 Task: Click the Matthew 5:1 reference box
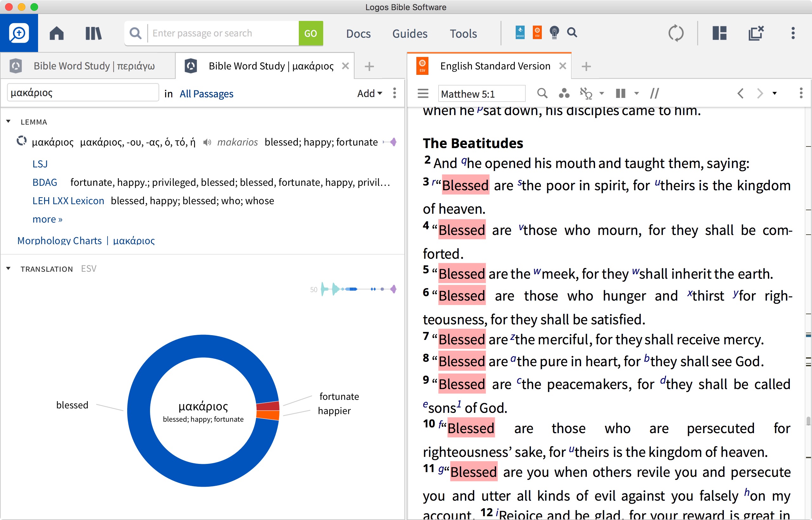click(482, 94)
